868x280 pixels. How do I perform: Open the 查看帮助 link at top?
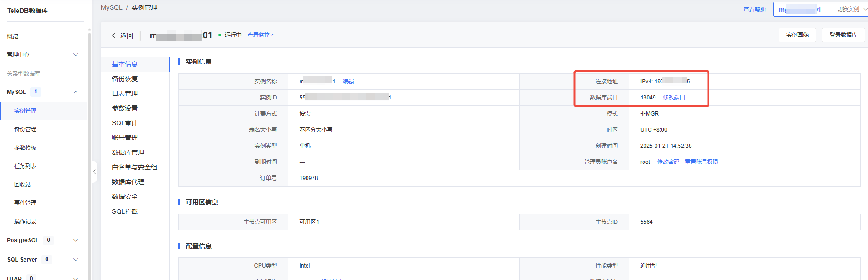click(754, 10)
